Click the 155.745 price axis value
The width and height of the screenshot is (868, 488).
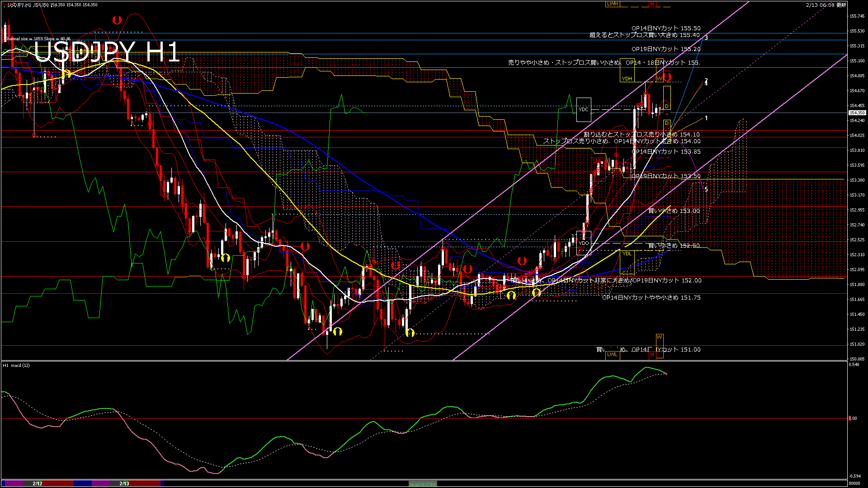[857, 16]
